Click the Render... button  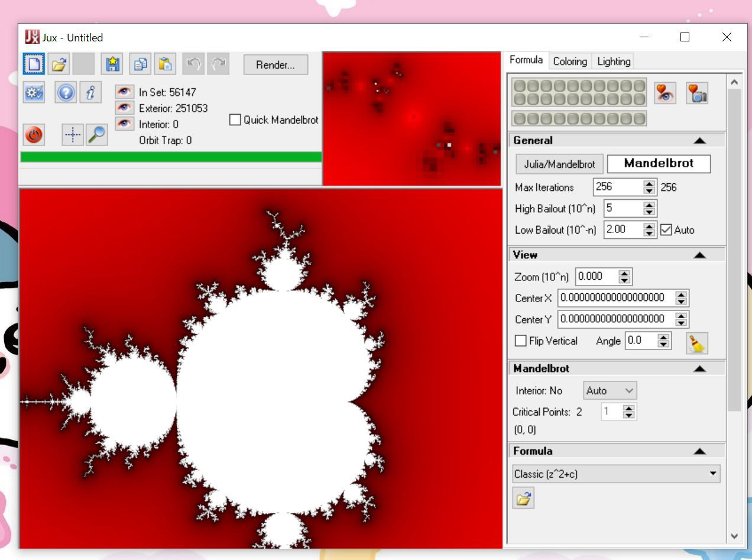[275, 65]
